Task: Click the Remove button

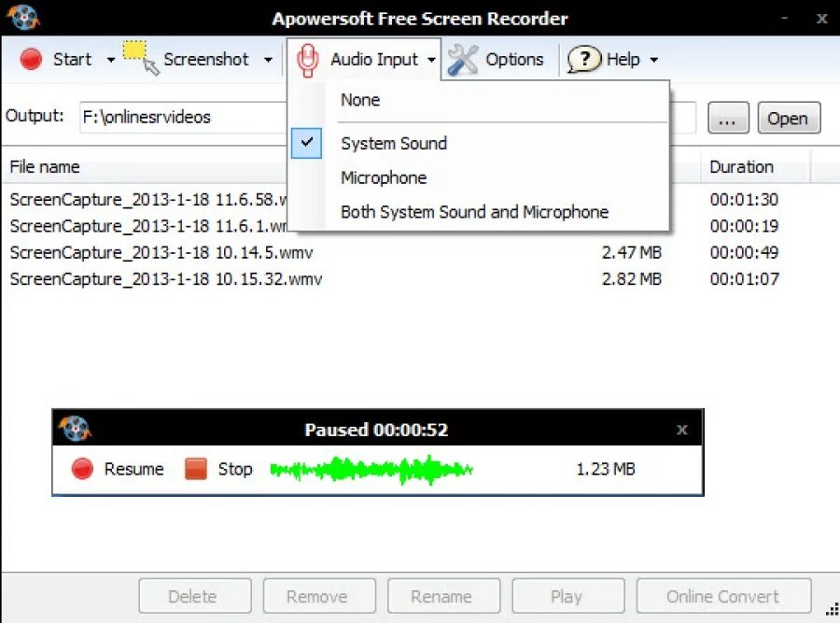Action: [319, 596]
